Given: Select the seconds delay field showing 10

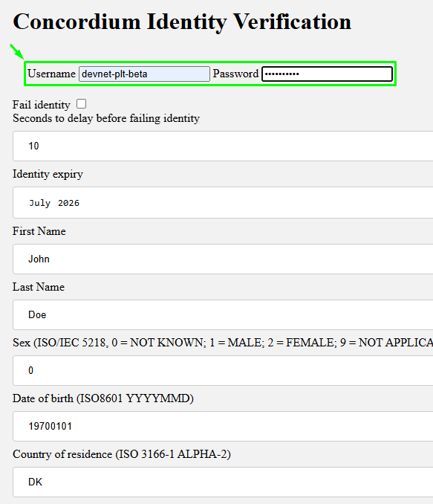Looking at the screenshot, I should tap(223, 146).
